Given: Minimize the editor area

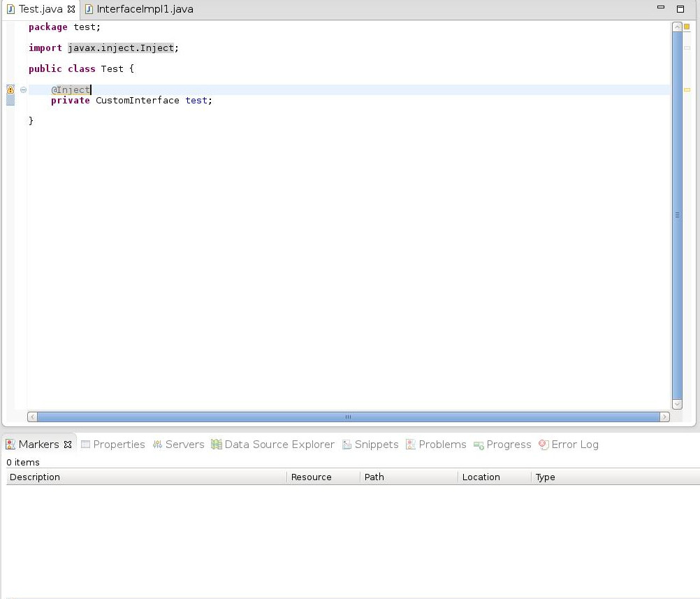Looking at the screenshot, I should click(661, 8).
